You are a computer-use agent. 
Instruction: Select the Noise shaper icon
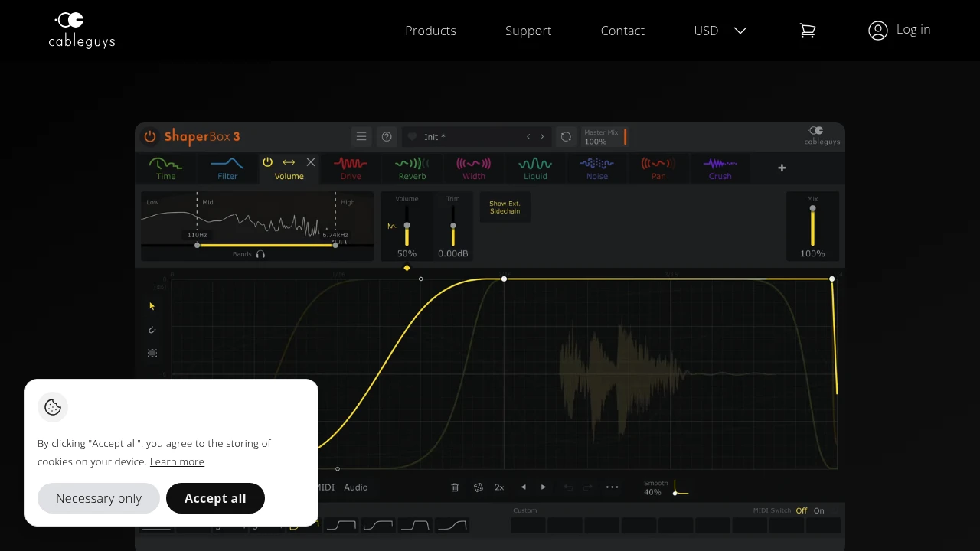pyautogui.click(x=597, y=164)
